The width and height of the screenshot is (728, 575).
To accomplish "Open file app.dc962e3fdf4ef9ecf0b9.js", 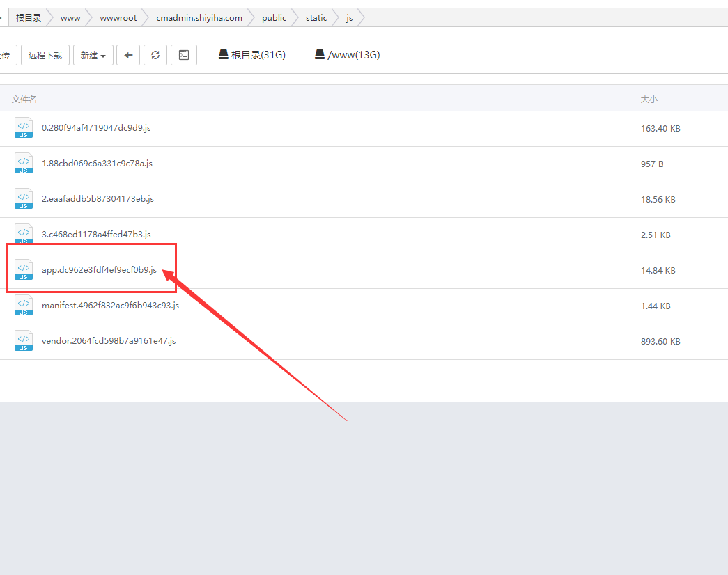I will [99, 269].
